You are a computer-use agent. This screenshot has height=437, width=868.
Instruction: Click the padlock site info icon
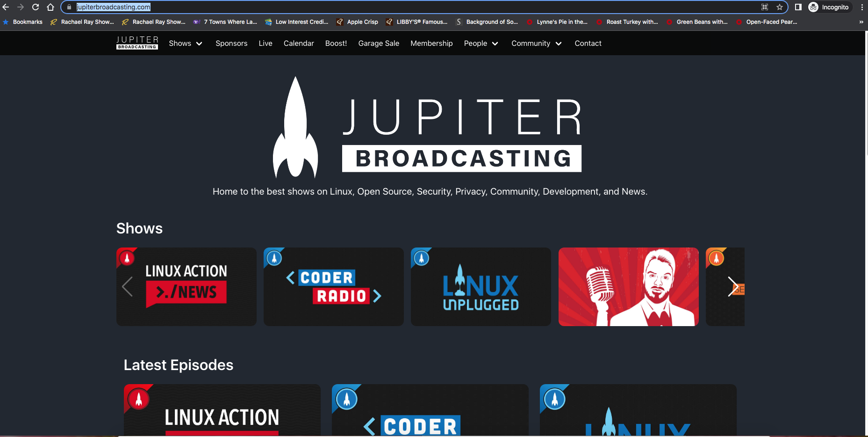[69, 7]
